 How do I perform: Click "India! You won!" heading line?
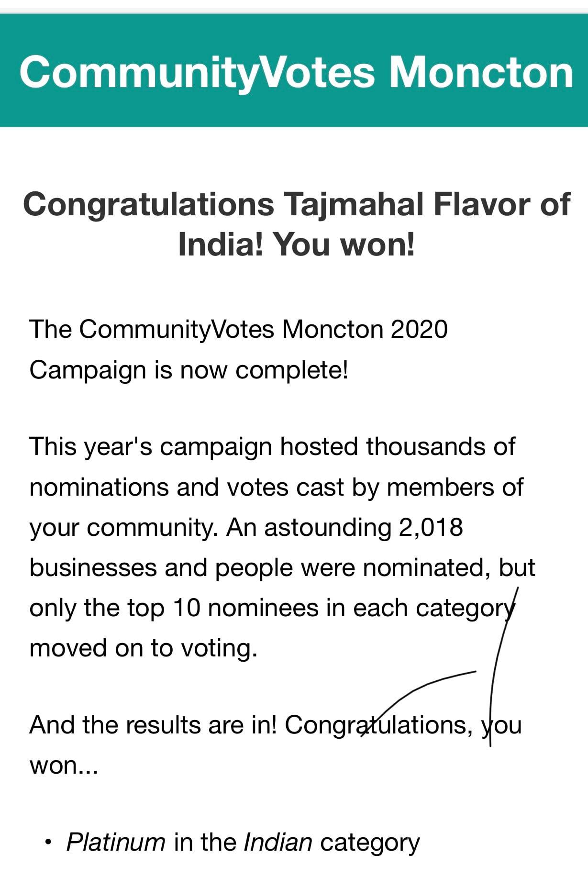296,244
